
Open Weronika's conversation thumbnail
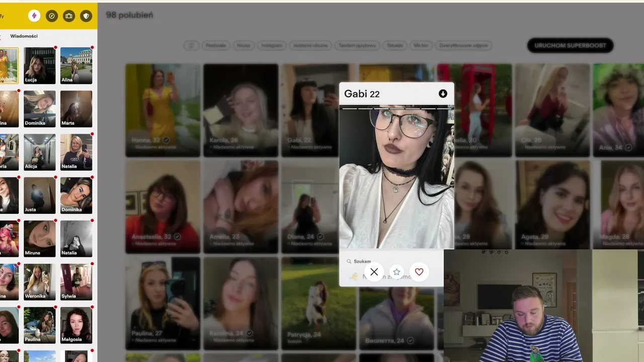coord(40,282)
